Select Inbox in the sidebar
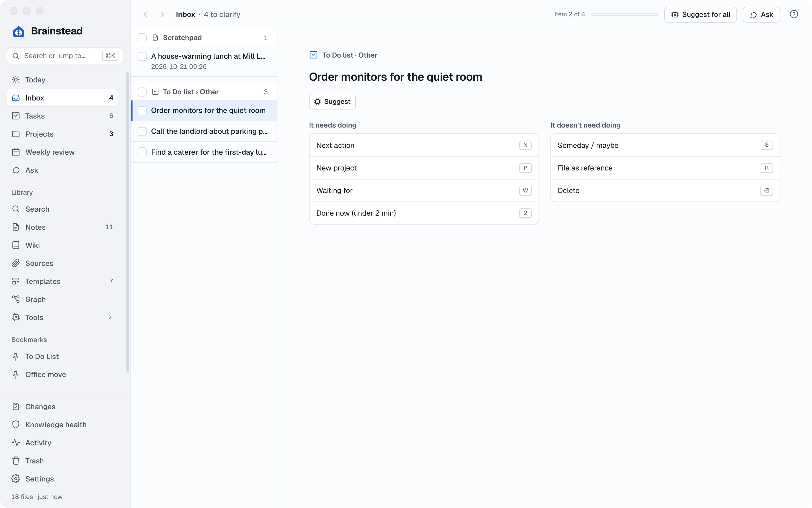The height and width of the screenshot is (508, 812). click(62, 98)
